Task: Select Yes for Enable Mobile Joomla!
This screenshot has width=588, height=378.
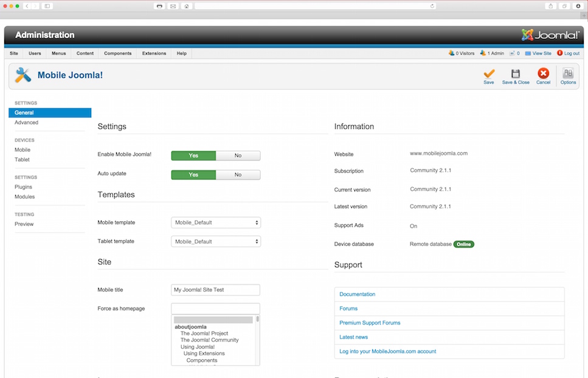Action: [x=193, y=156]
